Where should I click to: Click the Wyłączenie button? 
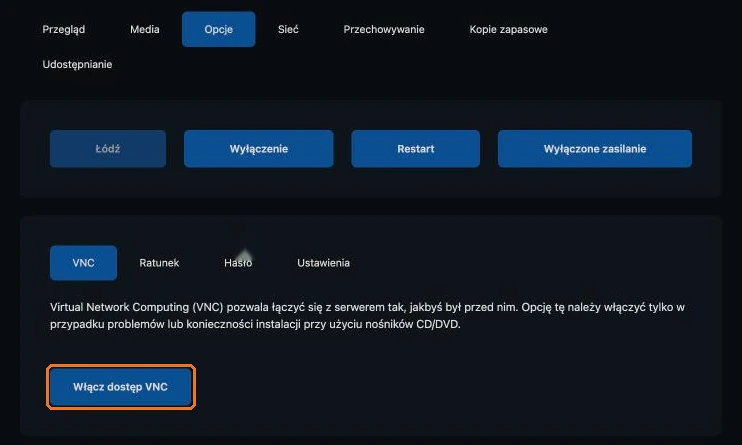pos(259,149)
